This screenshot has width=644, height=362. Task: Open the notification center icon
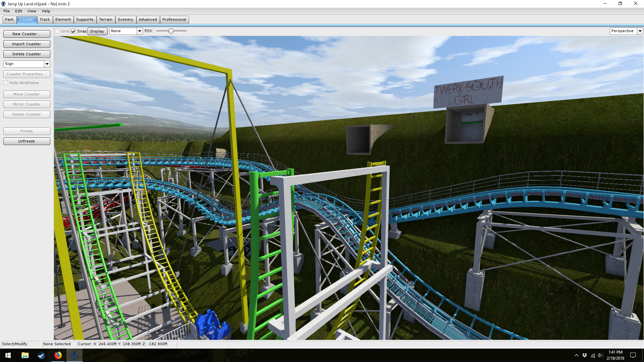pos(633,355)
